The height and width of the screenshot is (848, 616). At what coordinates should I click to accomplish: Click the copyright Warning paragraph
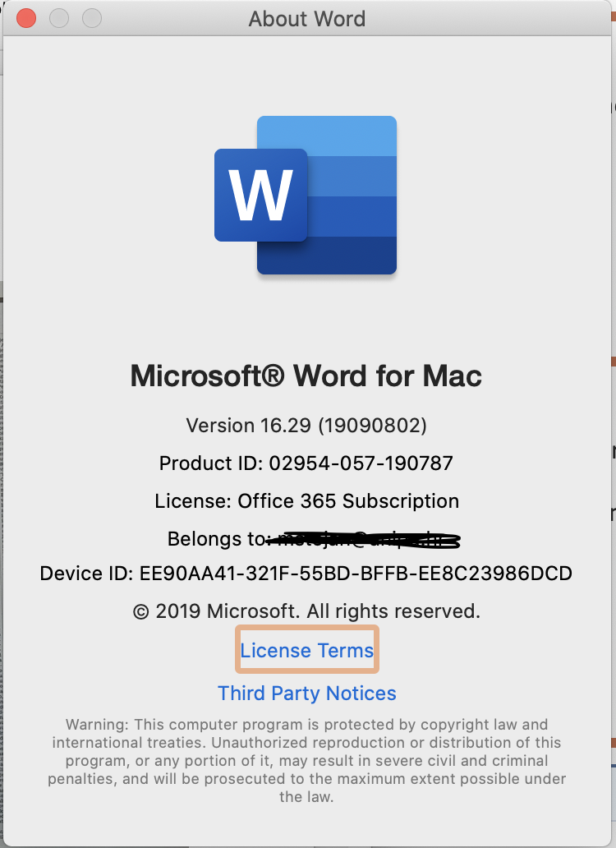[x=306, y=760]
